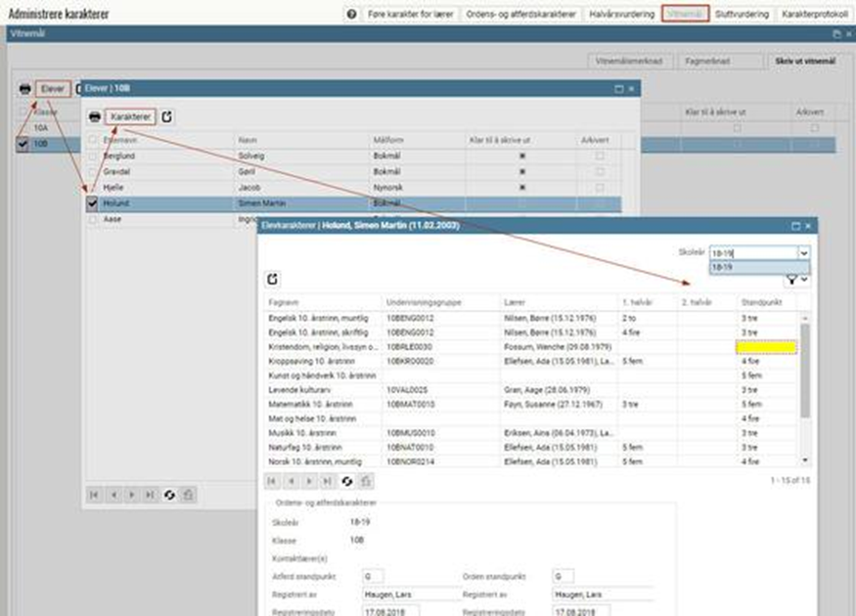Screen dimensions: 856x616
Task: Click the Elever button
Action: 53,89
